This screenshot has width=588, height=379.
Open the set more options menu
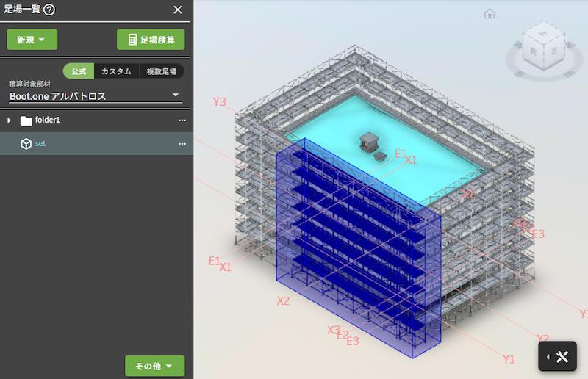(182, 144)
